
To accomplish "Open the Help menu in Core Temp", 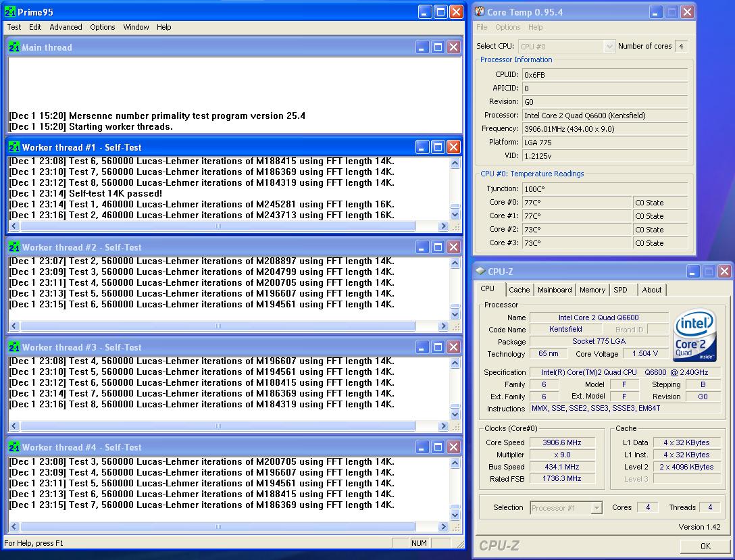I will click(535, 27).
